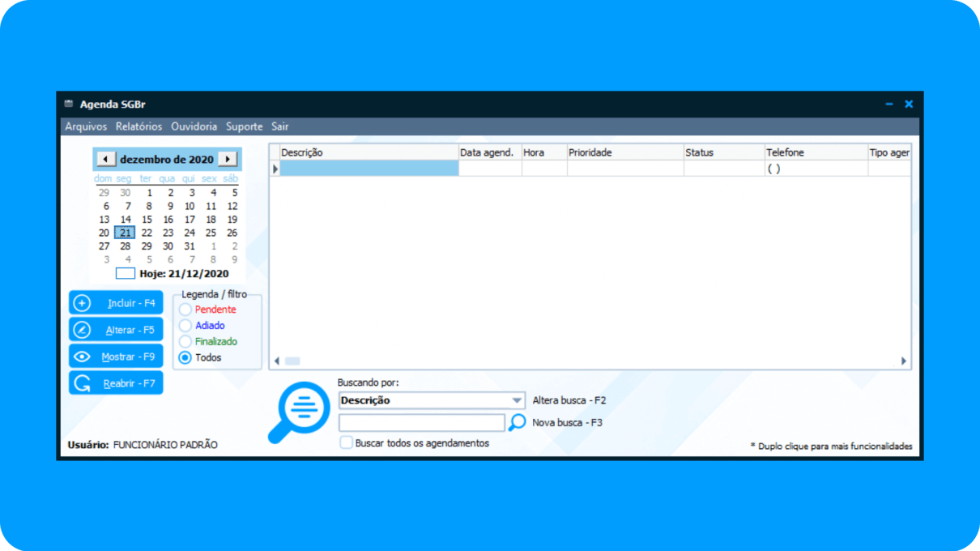The width and height of the screenshot is (980, 551).
Task: Open the Buscando por Descrição dropdown
Action: pyautogui.click(x=517, y=400)
